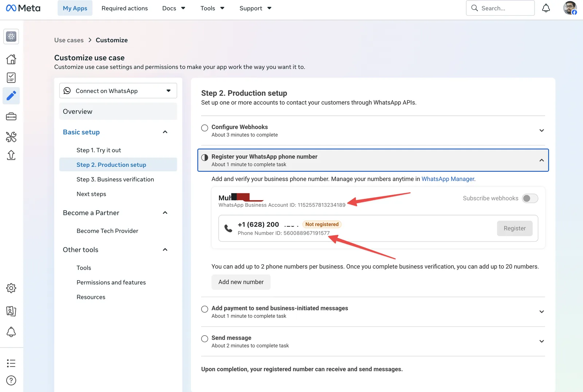This screenshot has width=583, height=392.
Task: Open the profile avatar menu
Action: pos(570,8)
